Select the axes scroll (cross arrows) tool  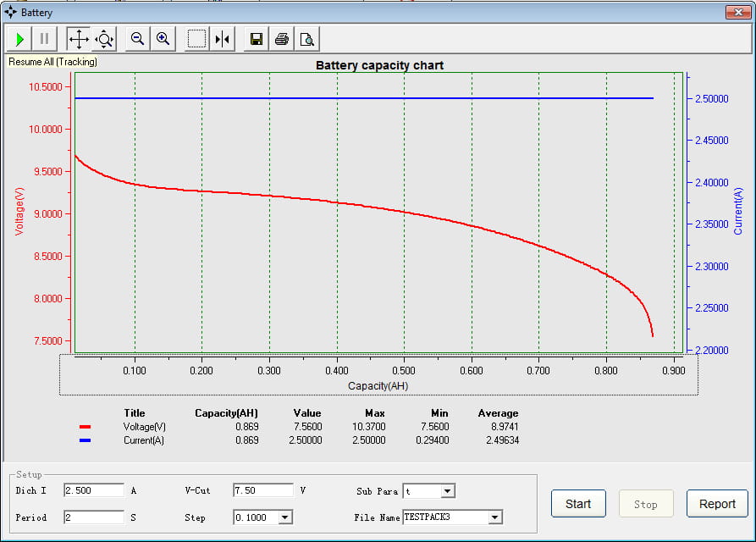click(79, 39)
